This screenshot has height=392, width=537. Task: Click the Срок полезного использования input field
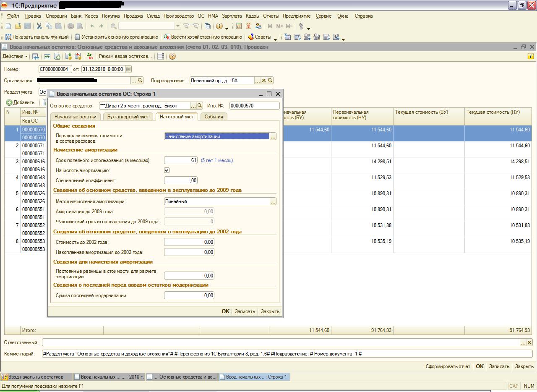coord(181,160)
